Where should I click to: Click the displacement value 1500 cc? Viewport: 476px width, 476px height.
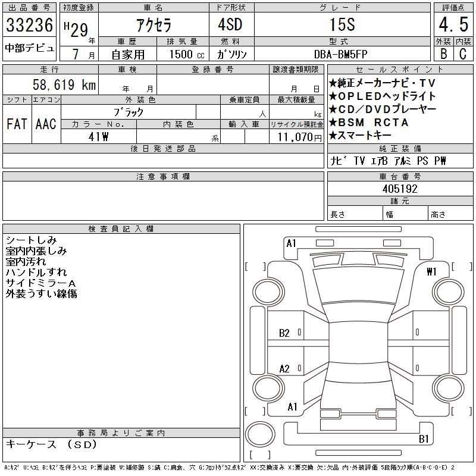click(x=187, y=55)
